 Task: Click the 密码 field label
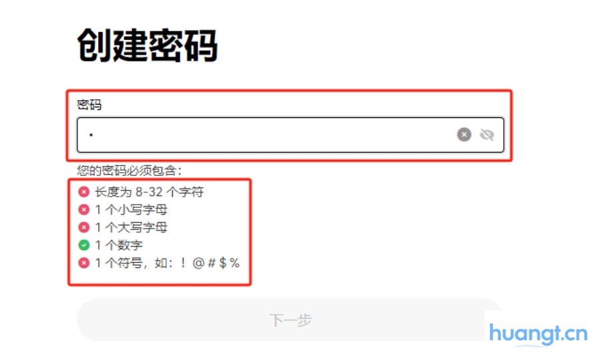tap(89, 105)
